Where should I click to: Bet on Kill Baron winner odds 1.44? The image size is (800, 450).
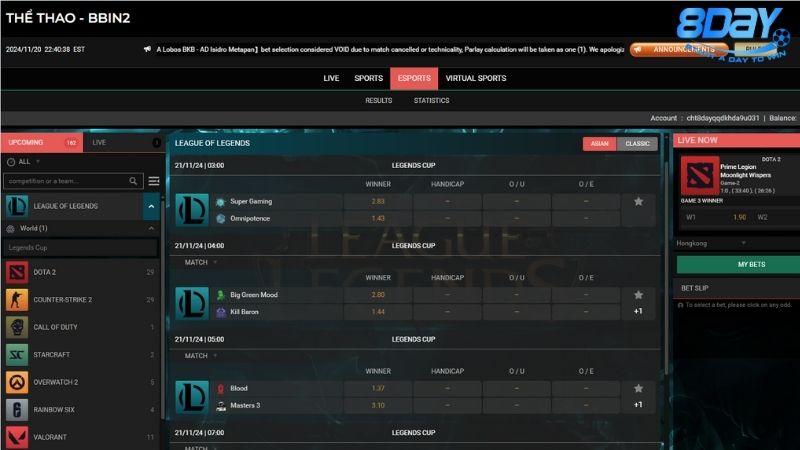pyautogui.click(x=378, y=312)
